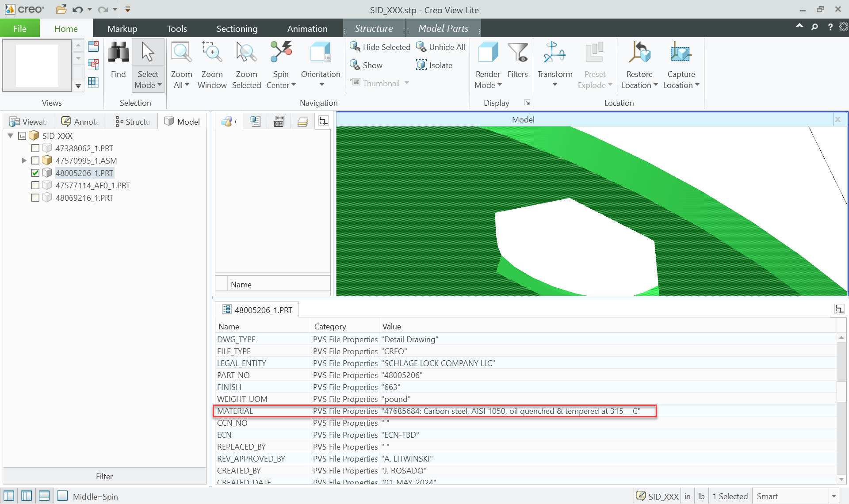Select the Zoom Window tool
This screenshot has width=849, height=504.
coord(212,65)
